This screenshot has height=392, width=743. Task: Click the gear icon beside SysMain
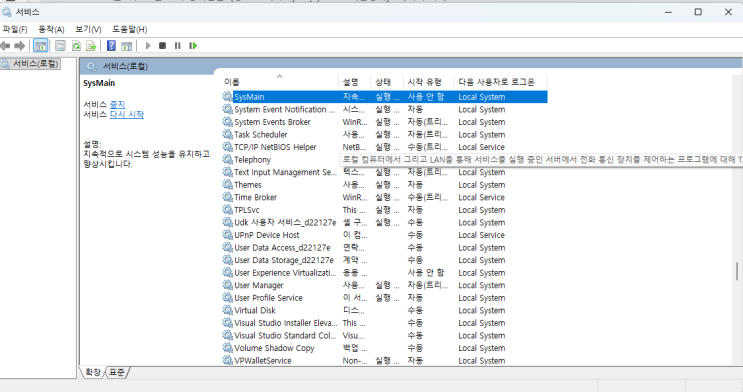tap(227, 97)
